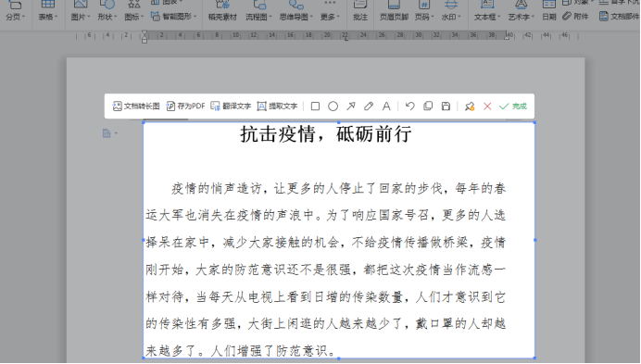Select the arrow annotation tool

(x=351, y=107)
